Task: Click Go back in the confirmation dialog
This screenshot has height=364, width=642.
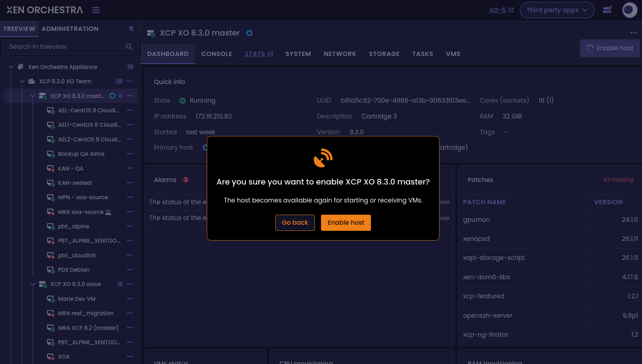Action: [295, 223]
